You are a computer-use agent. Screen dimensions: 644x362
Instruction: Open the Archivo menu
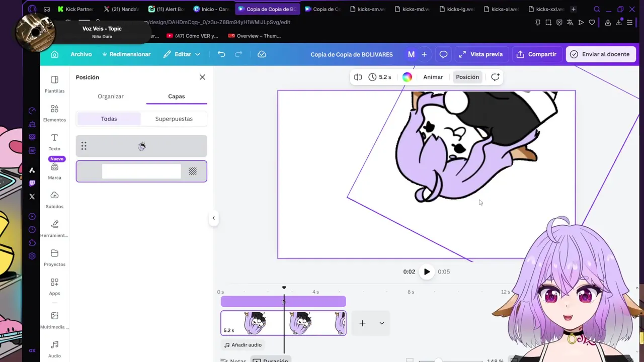(81, 54)
